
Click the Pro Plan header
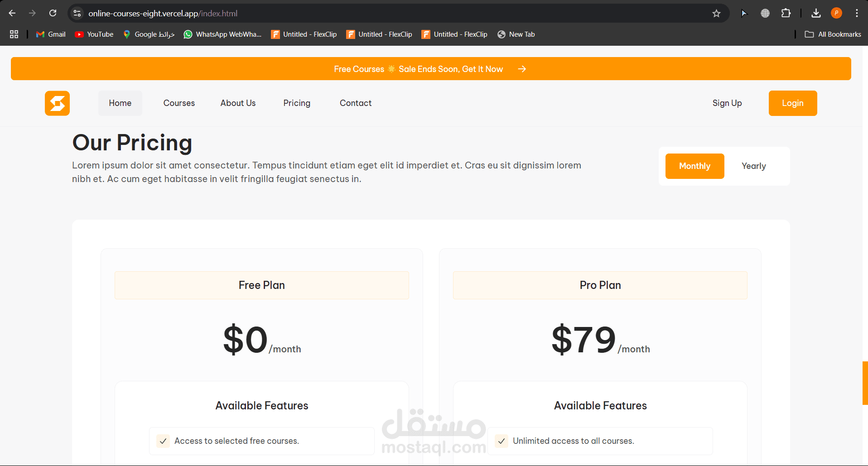click(600, 285)
